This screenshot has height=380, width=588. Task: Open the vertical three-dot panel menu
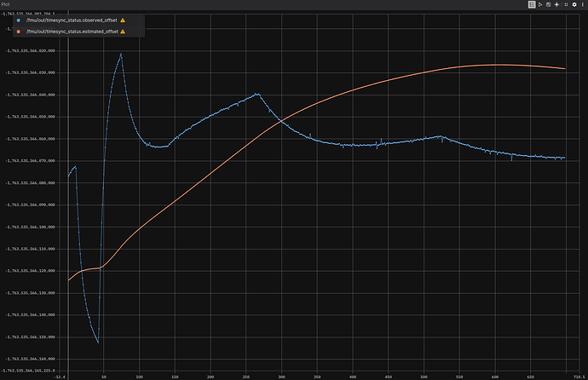[583, 4]
